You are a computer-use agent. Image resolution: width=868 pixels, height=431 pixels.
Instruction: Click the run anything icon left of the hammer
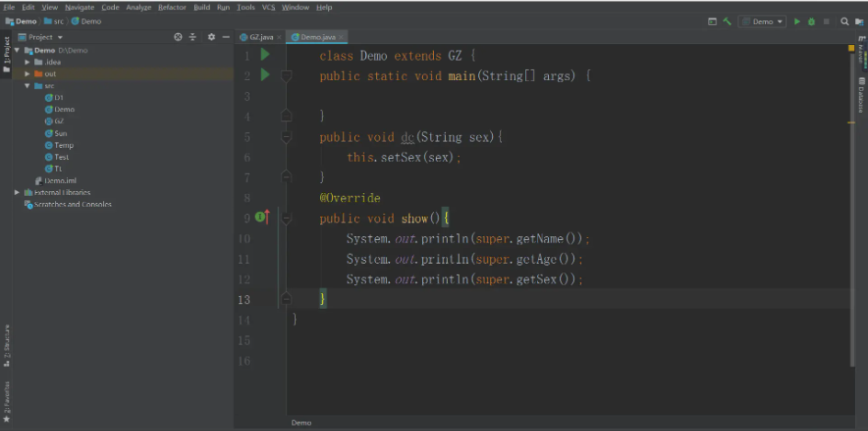pyautogui.click(x=713, y=21)
